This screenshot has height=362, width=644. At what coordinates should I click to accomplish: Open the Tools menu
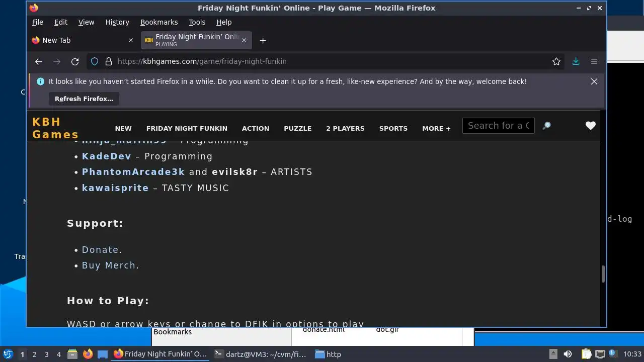(197, 22)
